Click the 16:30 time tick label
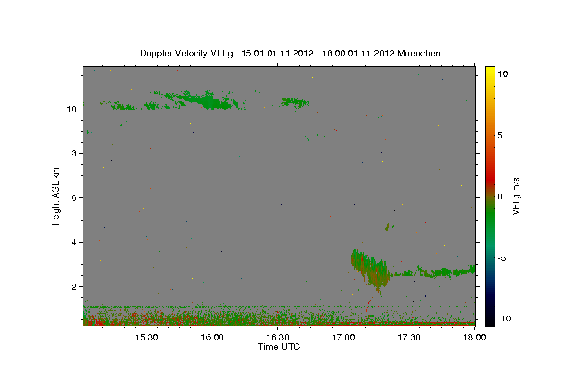 pyautogui.click(x=277, y=338)
